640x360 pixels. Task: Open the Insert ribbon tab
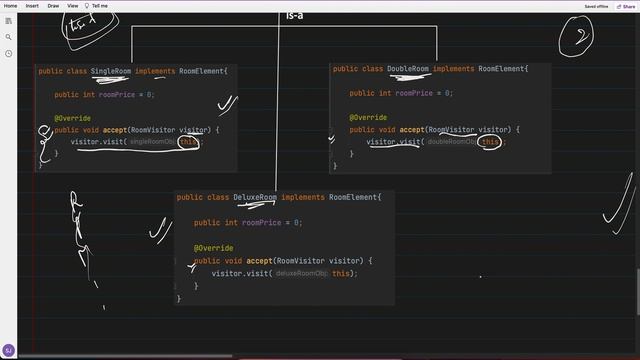tap(32, 6)
